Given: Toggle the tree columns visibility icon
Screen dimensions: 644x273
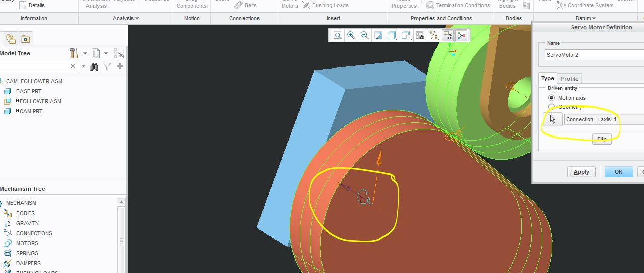Looking at the screenshot, I should tap(119, 53).
